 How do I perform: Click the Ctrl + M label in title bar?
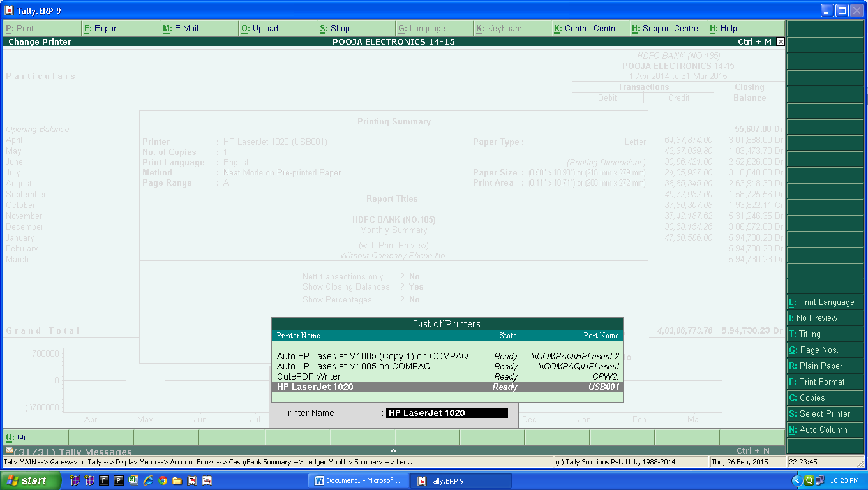point(754,42)
